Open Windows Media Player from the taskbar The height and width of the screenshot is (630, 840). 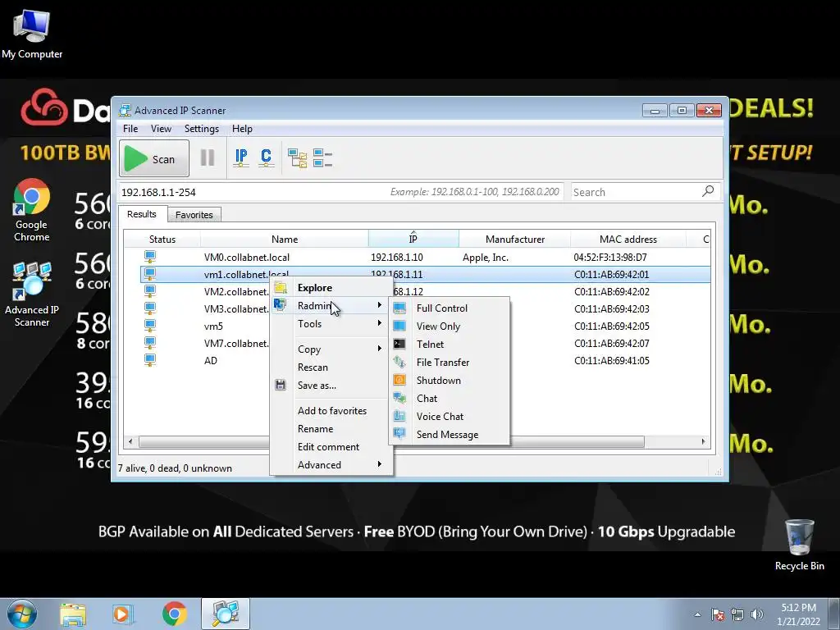click(x=122, y=614)
